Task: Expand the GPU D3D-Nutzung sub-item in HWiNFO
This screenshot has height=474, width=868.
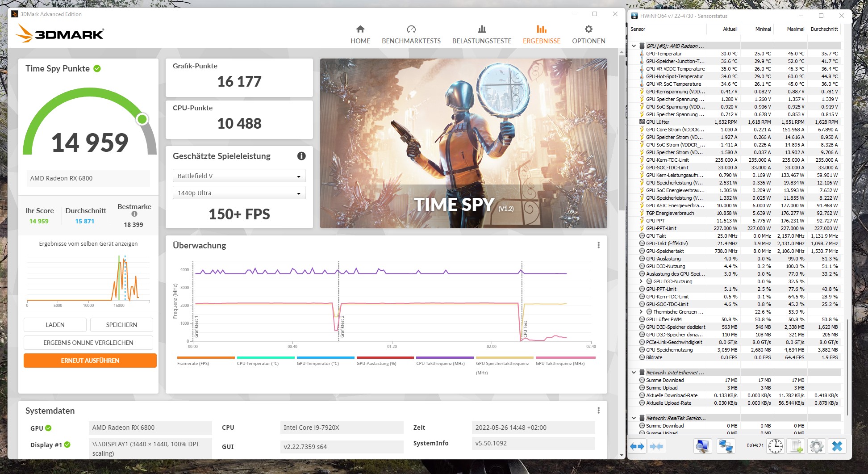Action: (641, 281)
